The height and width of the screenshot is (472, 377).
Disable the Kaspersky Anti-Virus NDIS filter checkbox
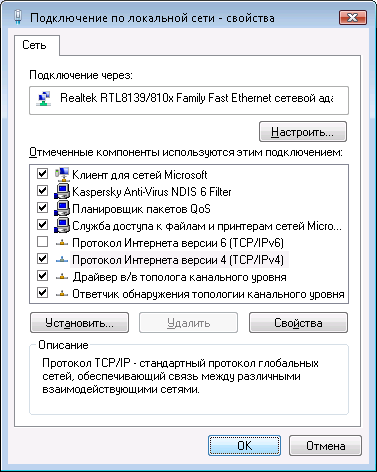pyautogui.click(x=42, y=191)
